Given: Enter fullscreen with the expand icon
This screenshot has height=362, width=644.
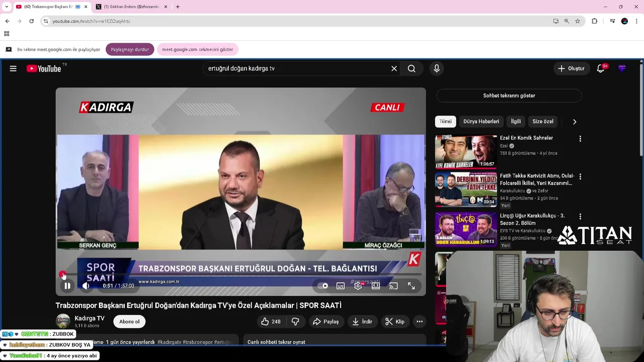Looking at the screenshot, I should 411,286.
